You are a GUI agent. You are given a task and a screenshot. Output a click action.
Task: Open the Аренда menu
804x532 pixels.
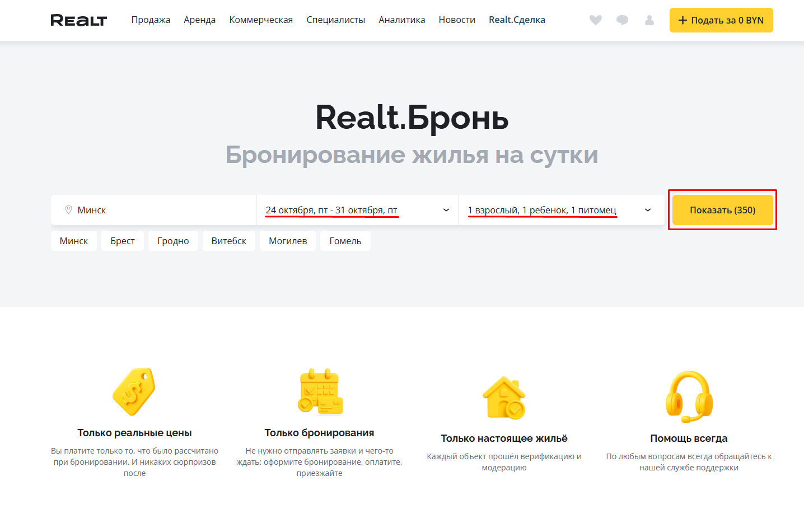199,20
